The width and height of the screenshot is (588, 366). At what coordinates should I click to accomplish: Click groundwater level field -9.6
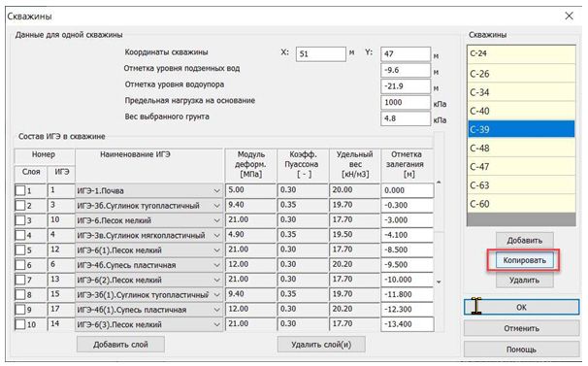[406, 70]
